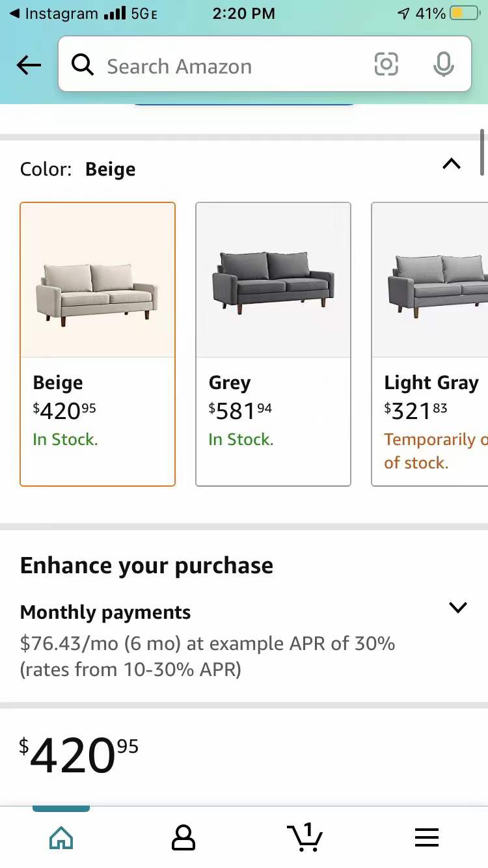This screenshot has width=488, height=868.
Task: Tap the search magnifier icon
Action: point(83,65)
